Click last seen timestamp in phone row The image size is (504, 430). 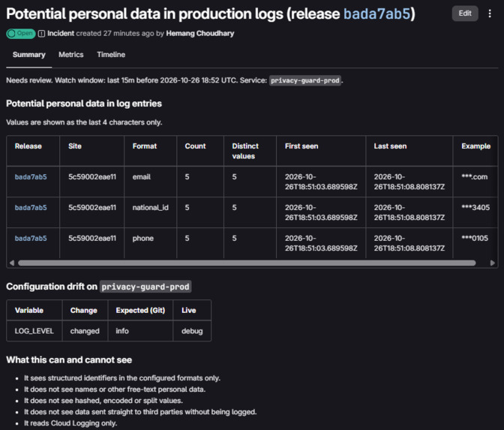coord(409,243)
